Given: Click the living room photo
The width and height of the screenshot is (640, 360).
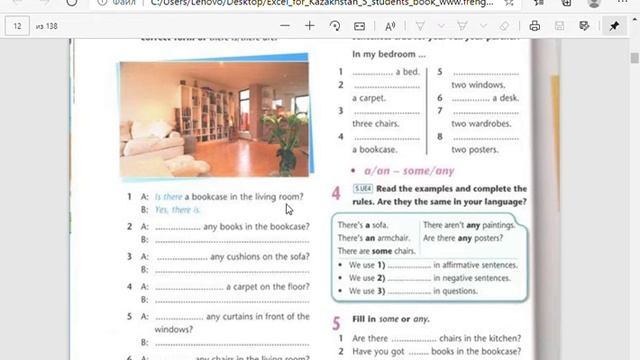Looking at the screenshot, I should point(214,119).
